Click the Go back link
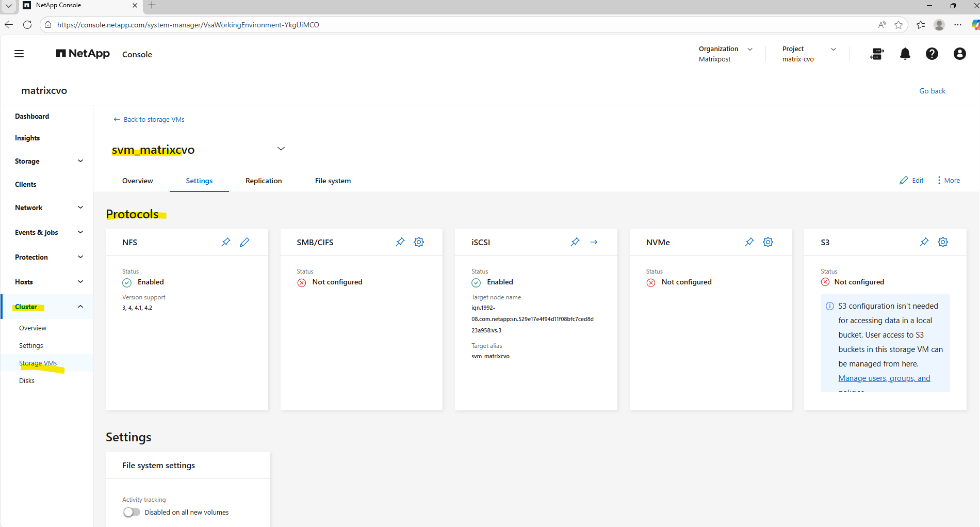Viewport: 980px width, 527px height. point(932,91)
